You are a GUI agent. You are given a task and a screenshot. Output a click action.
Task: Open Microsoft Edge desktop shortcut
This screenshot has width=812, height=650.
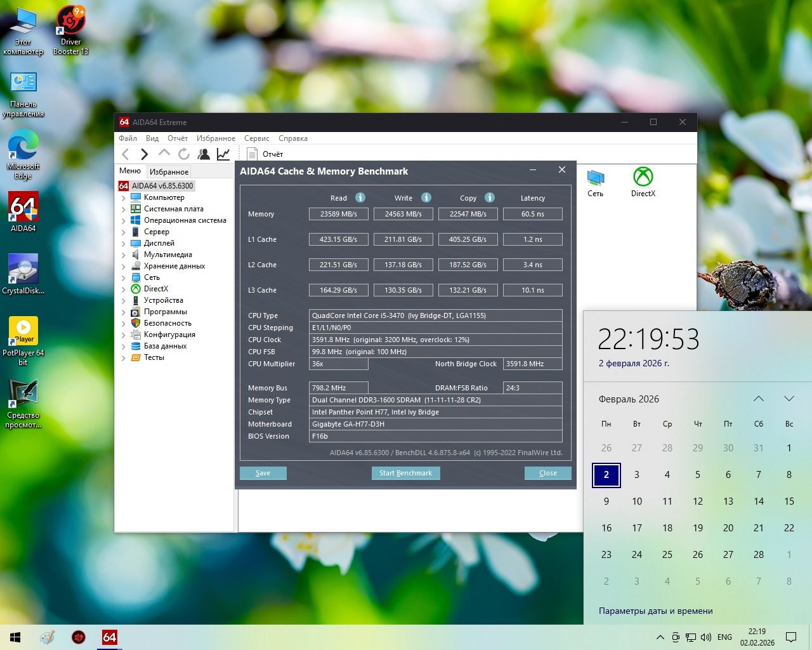(23, 155)
